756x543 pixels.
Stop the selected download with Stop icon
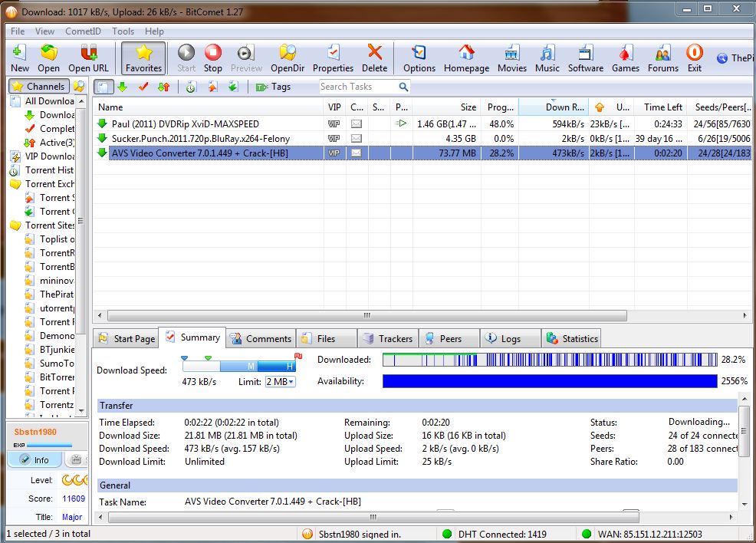pyautogui.click(x=212, y=58)
